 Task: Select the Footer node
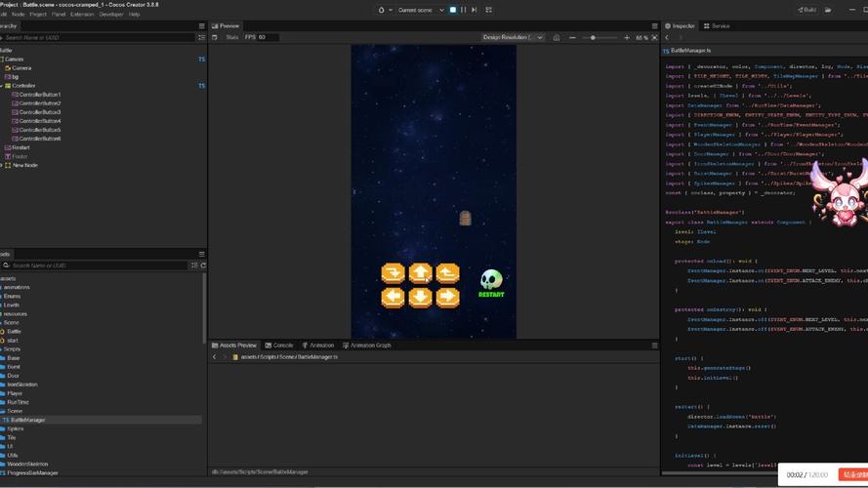tap(20, 156)
